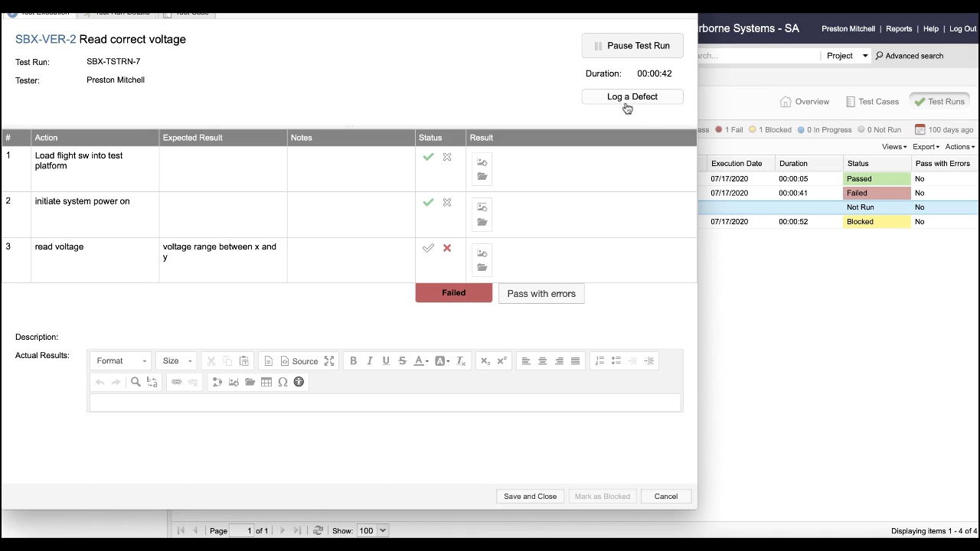This screenshot has width=980, height=551.
Task: Click Save and Close
Action: point(530,497)
